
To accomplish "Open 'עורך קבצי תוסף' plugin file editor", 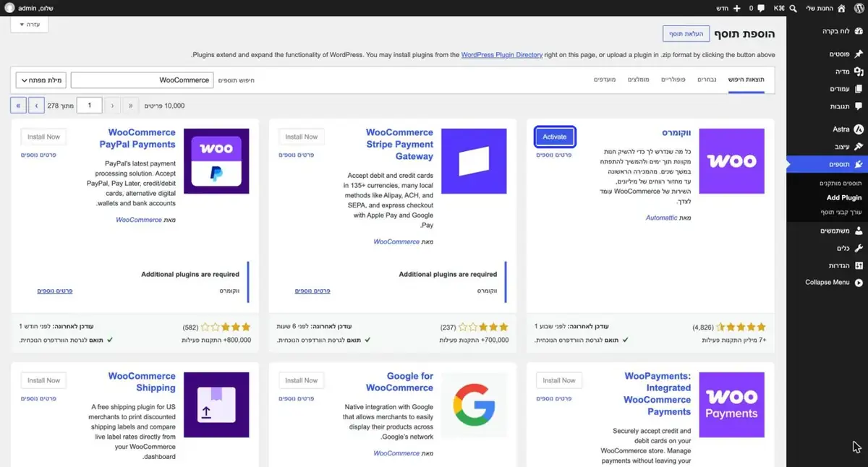I will coord(841,212).
